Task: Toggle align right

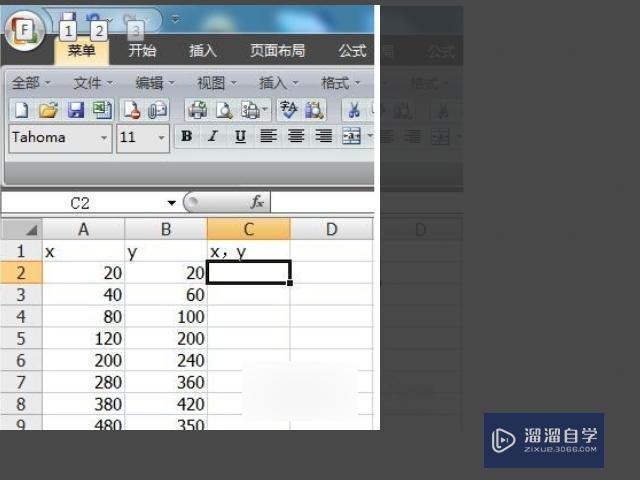Action: (324, 136)
